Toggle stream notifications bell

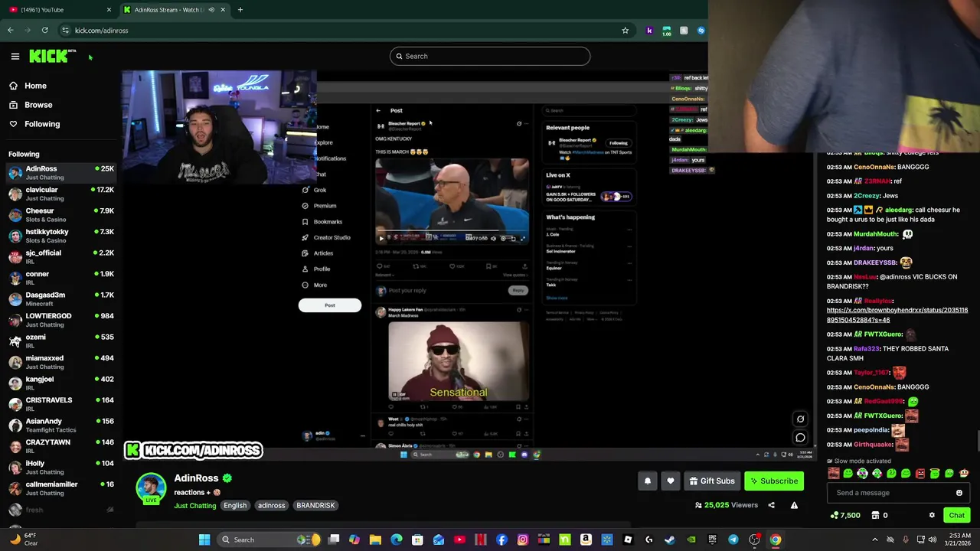tap(648, 481)
